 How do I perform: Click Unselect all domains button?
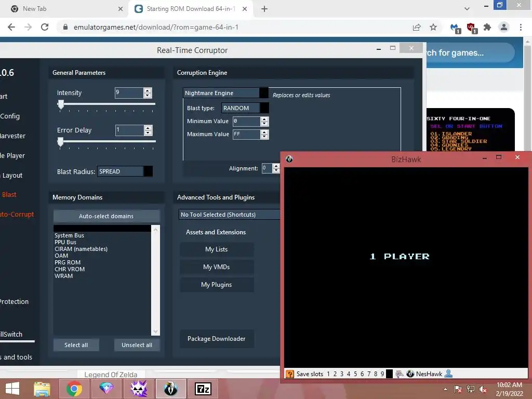pyautogui.click(x=137, y=345)
